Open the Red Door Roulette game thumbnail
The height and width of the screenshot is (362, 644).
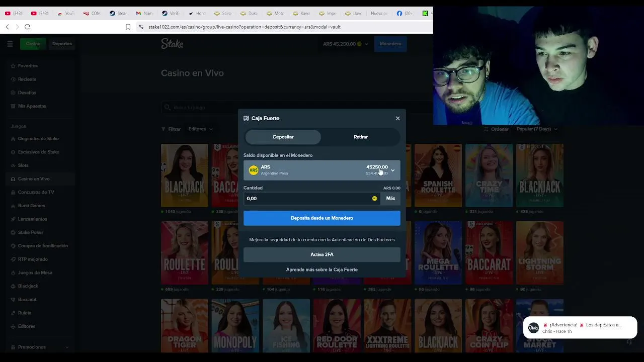click(337, 325)
